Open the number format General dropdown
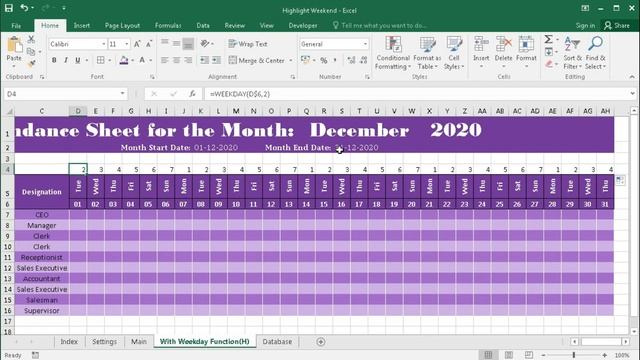The width and height of the screenshot is (640, 360). pos(365,44)
